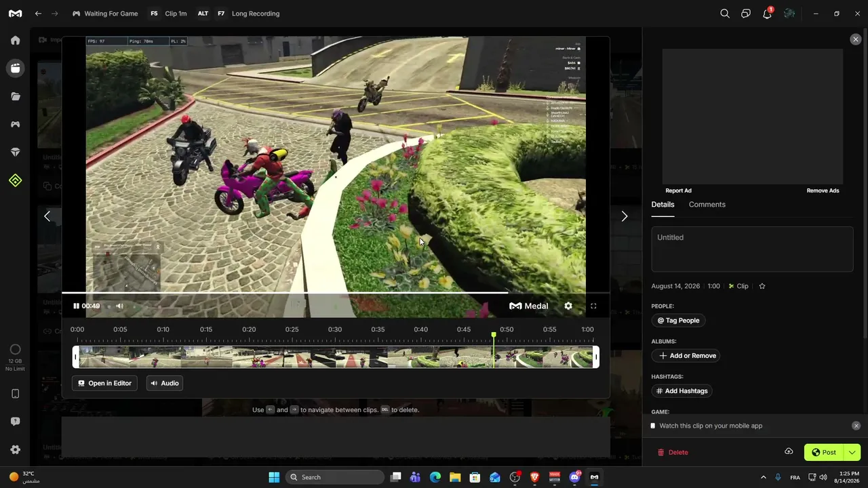
Task: Go forward with the right arrow
Action: pos(55,14)
